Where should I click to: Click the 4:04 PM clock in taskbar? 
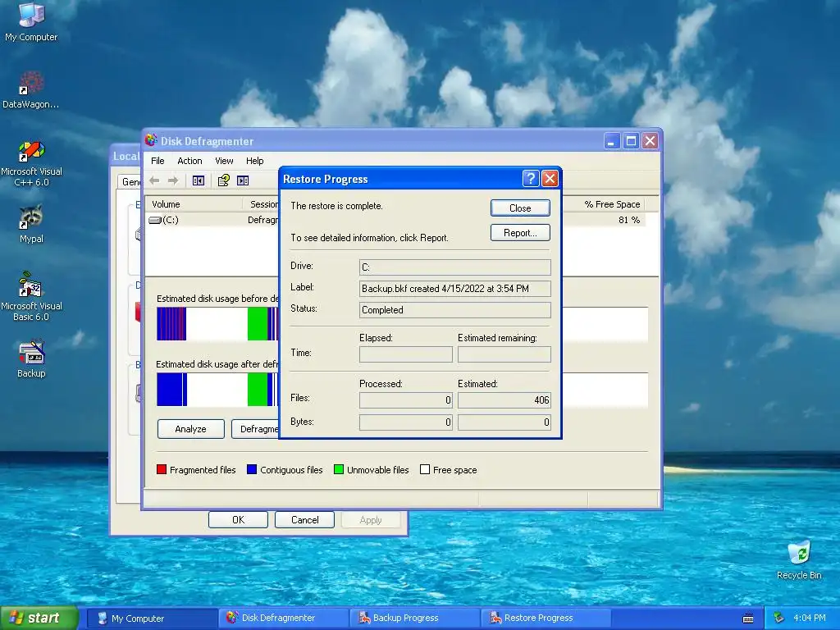pyautogui.click(x=809, y=618)
